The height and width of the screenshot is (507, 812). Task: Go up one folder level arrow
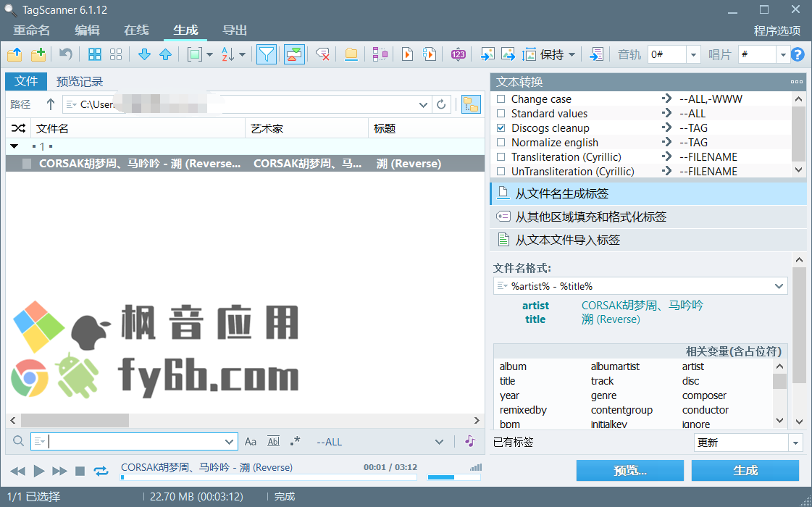pyautogui.click(x=50, y=104)
